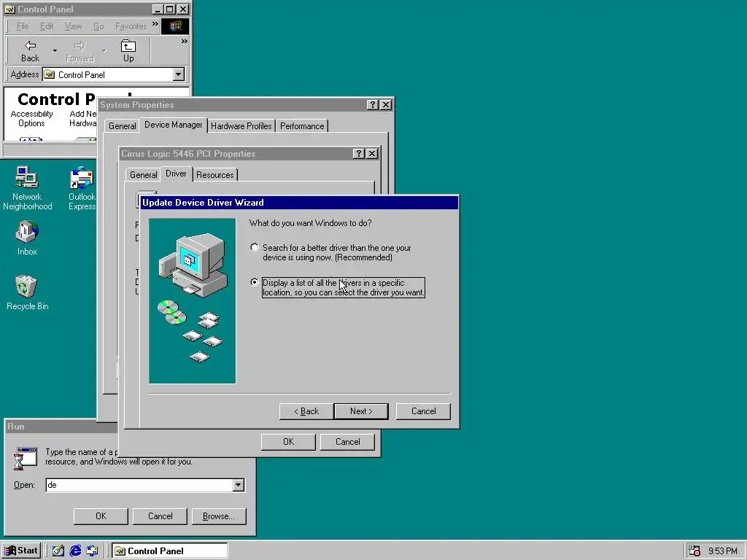
Task: Click the Control Panel window title icon
Action: [9, 9]
